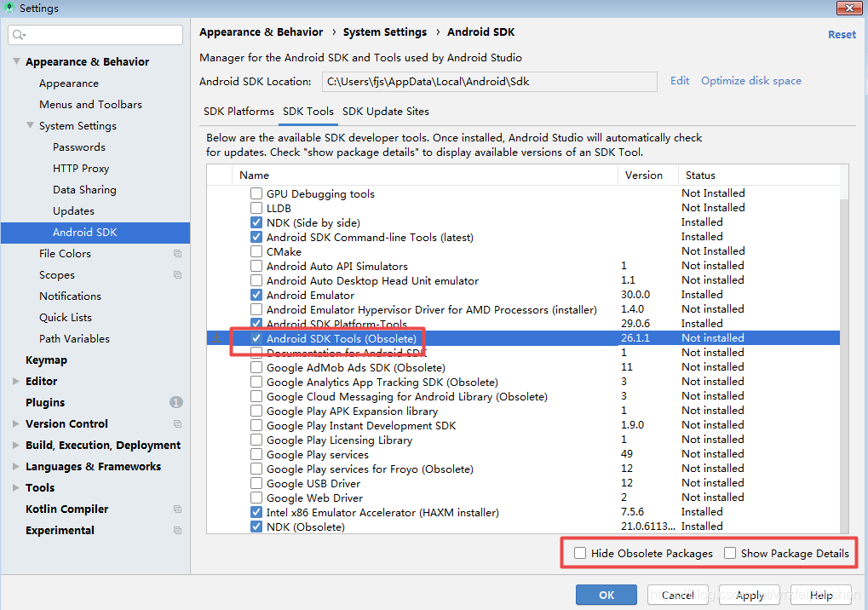The height and width of the screenshot is (610, 868).
Task: Open the Keymap settings
Action: [47, 360]
